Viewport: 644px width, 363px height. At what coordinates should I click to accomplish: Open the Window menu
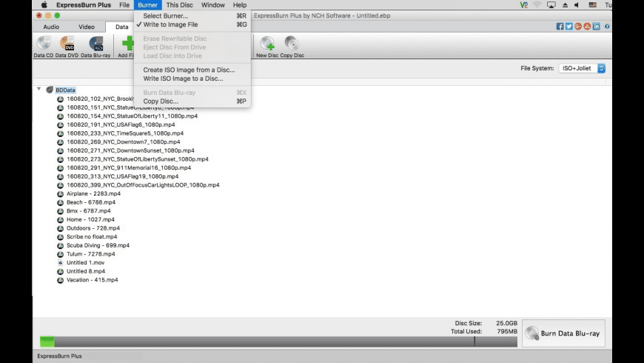212,5
